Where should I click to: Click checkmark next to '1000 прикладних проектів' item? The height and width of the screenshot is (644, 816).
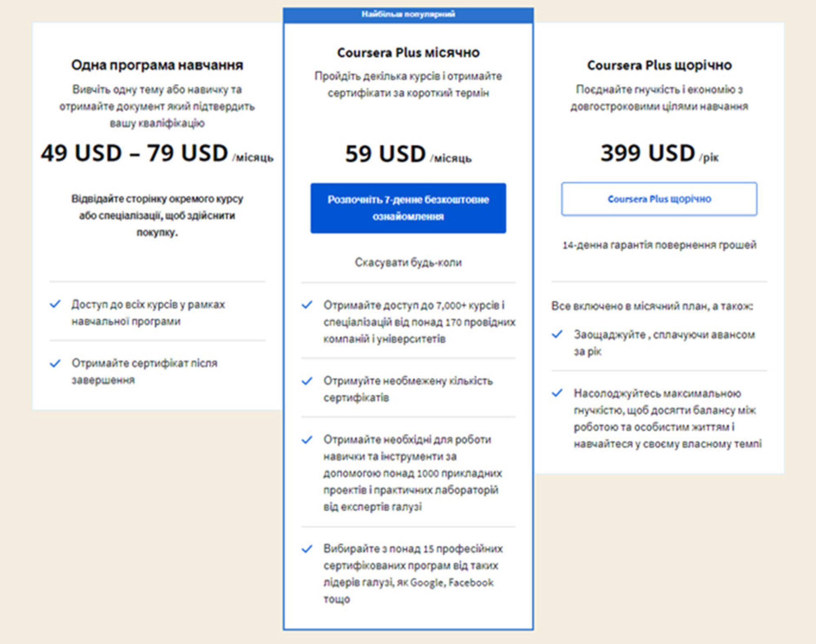point(307,440)
